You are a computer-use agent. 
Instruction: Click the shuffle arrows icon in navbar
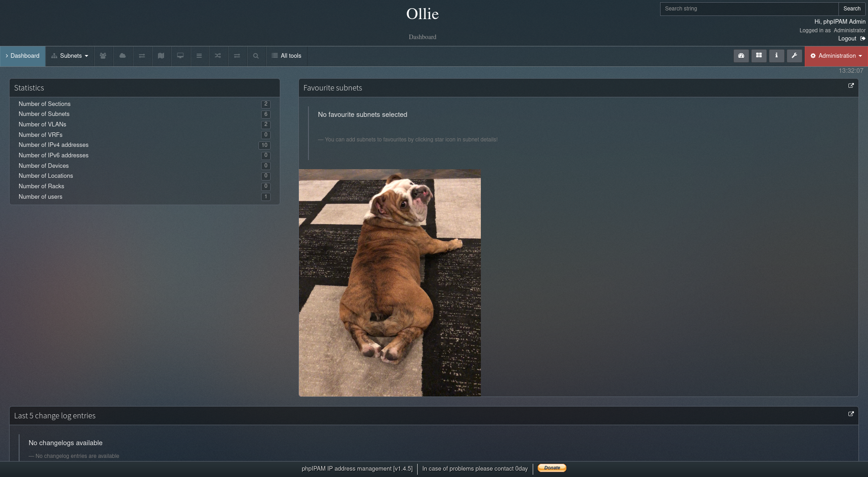point(218,56)
